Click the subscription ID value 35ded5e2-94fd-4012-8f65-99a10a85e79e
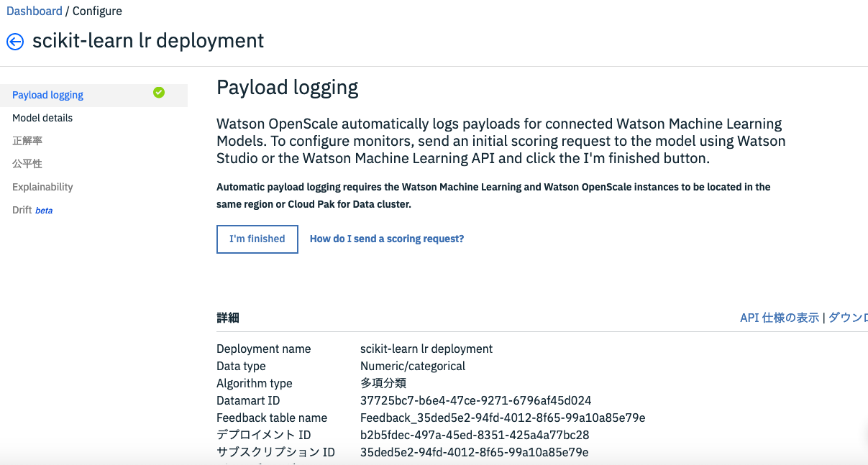The width and height of the screenshot is (868, 465). click(x=475, y=452)
